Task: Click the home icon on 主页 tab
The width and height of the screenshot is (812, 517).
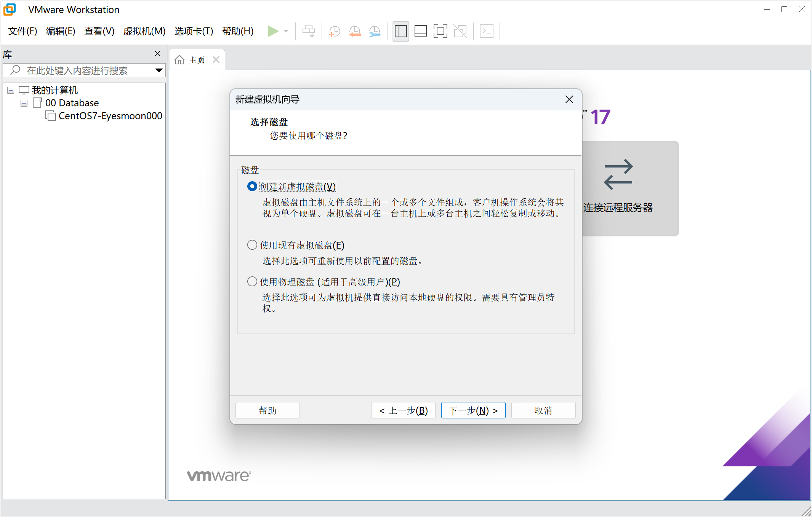Action: pyautogui.click(x=179, y=60)
